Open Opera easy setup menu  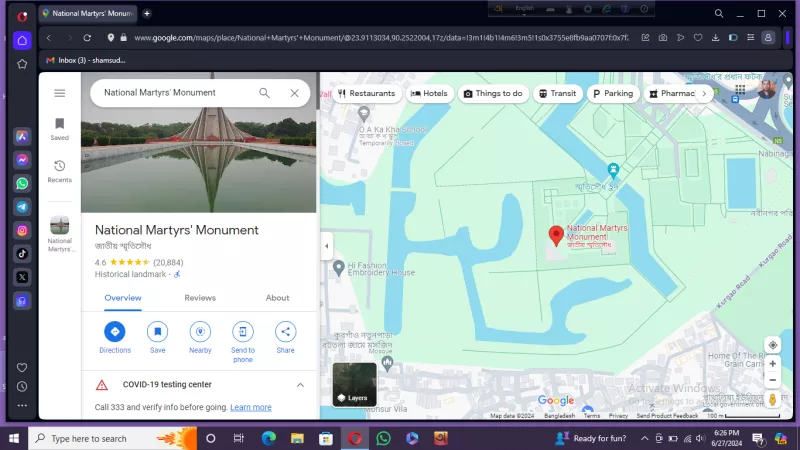(x=751, y=38)
